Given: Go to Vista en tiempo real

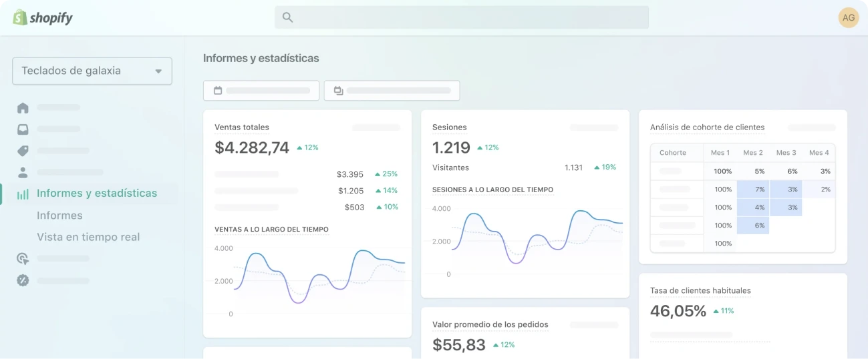Looking at the screenshot, I should [88, 237].
